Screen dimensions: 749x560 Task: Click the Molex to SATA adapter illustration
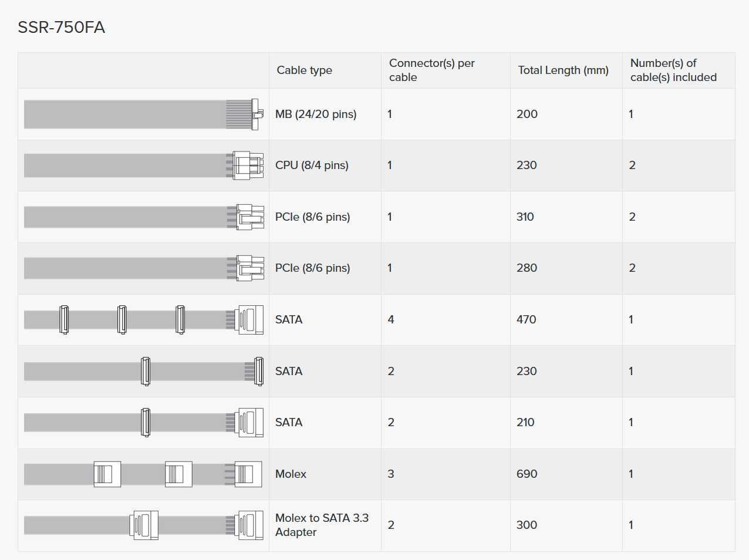coord(144,525)
